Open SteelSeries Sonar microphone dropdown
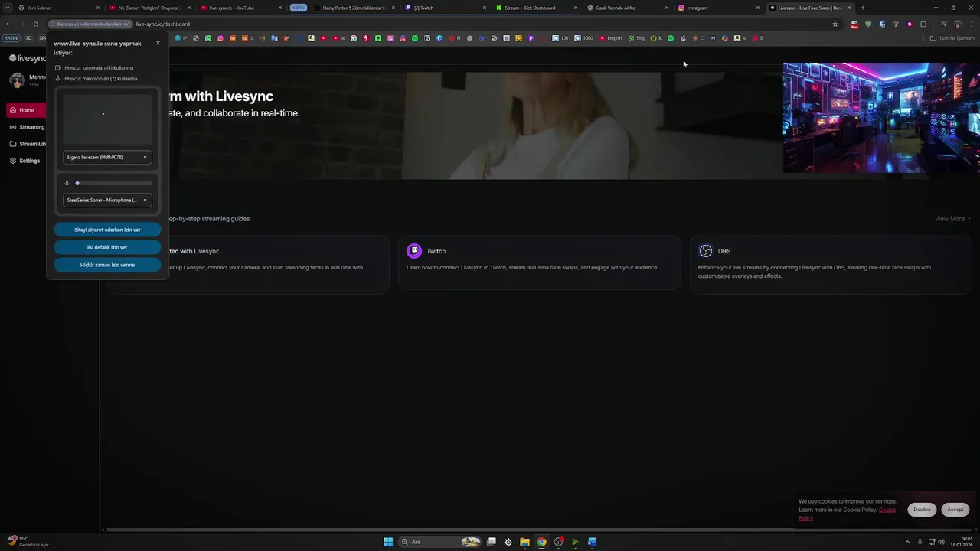Screen dimensions: 980x551 107,200
